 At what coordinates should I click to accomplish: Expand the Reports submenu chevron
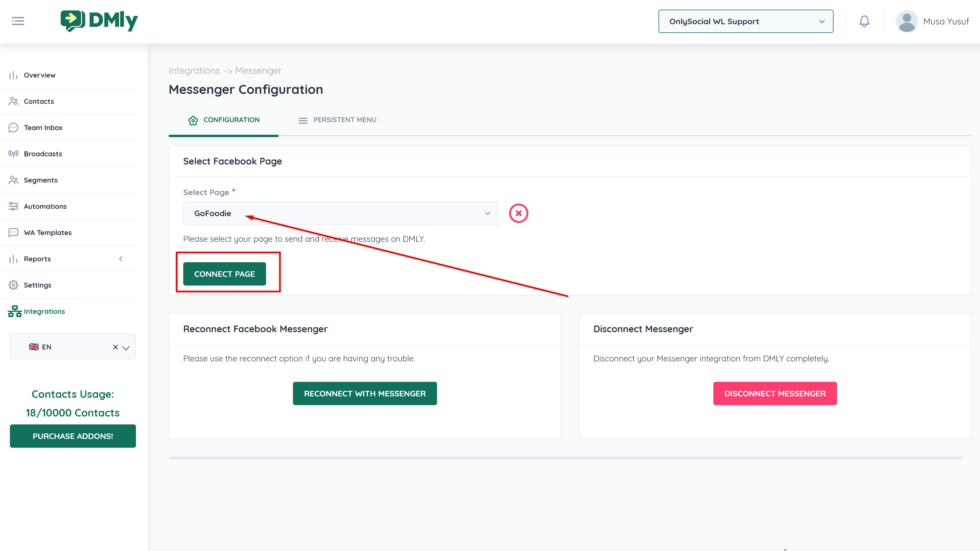pyautogui.click(x=120, y=259)
